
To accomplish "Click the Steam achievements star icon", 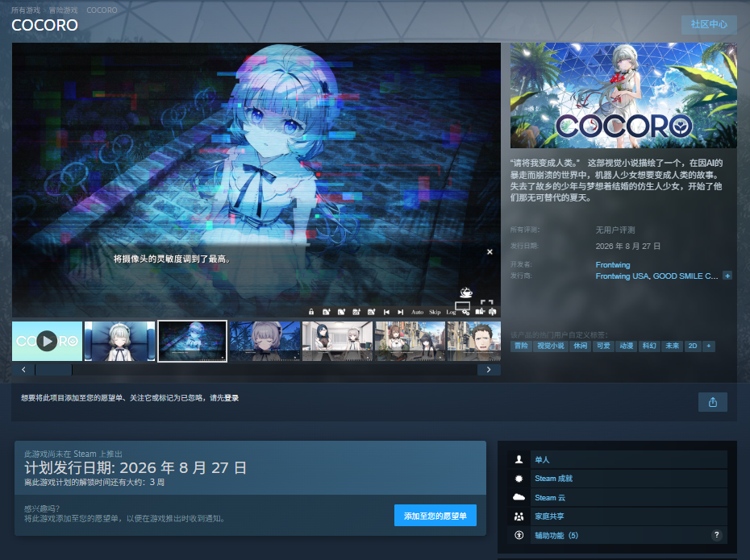I will [519, 479].
